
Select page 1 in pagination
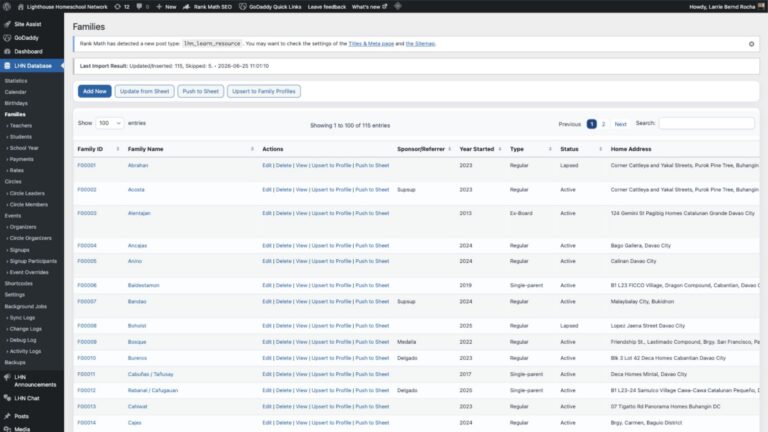click(x=592, y=124)
